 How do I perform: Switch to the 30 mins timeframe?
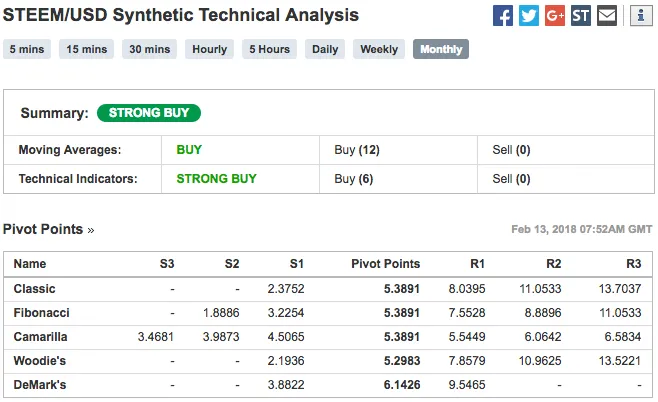tap(149, 49)
